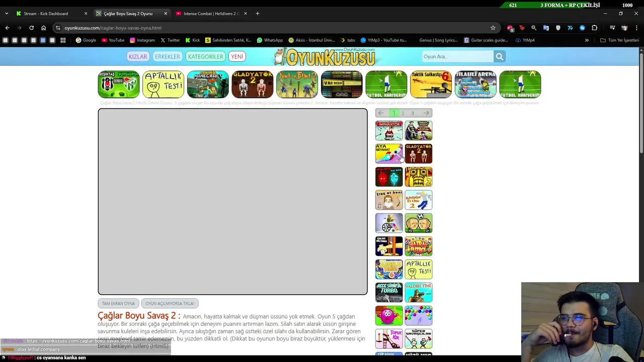Click the browser home icon
The width and height of the screenshot is (644, 362).
point(43,28)
